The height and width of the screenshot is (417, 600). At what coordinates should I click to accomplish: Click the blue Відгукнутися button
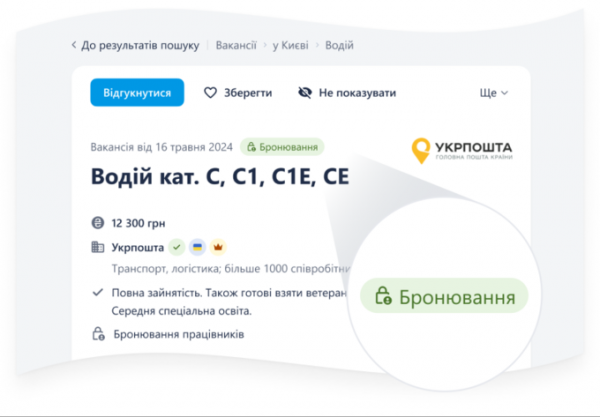point(137,93)
